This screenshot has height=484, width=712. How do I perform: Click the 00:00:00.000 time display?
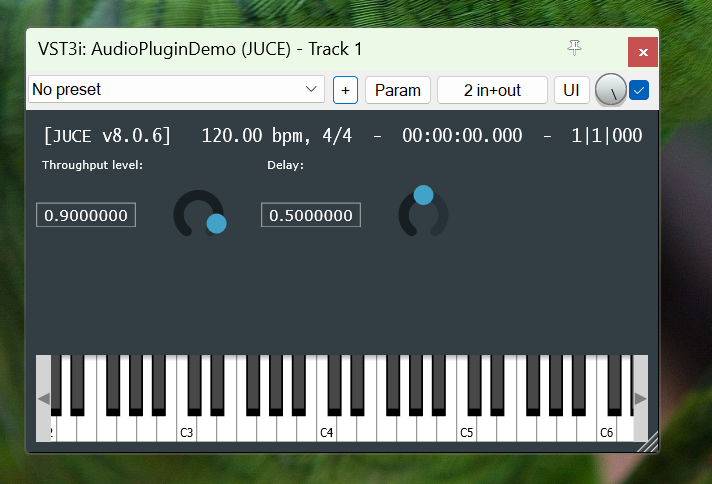pyautogui.click(x=462, y=136)
